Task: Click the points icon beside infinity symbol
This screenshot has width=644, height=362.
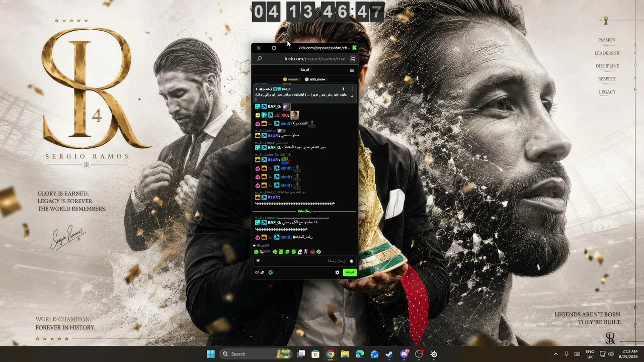Action: (x=262, y=273)
